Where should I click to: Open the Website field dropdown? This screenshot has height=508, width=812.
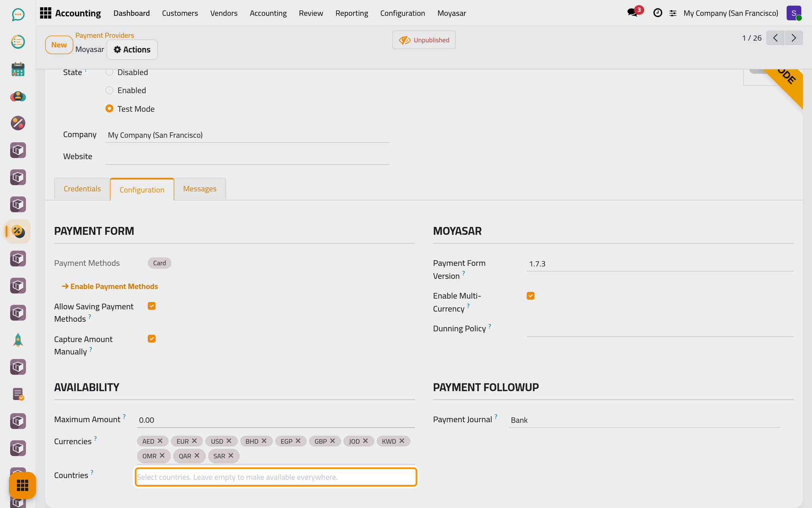(x=247, y=157)
